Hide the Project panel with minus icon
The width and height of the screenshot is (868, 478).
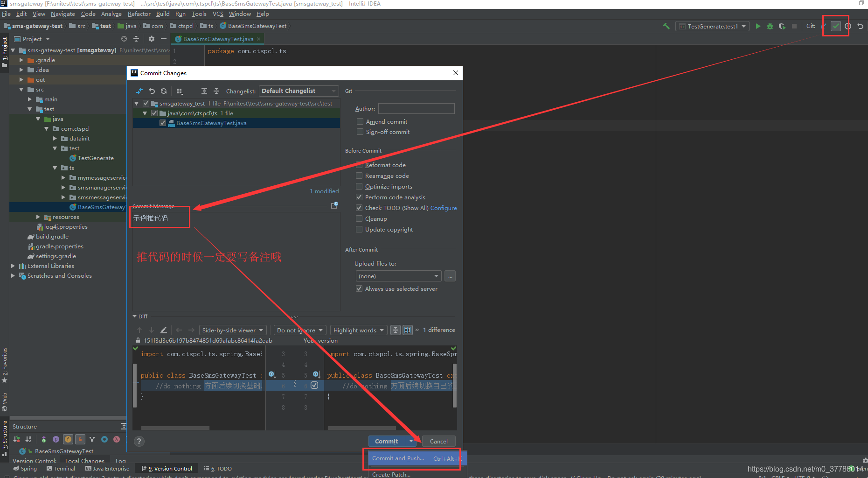pyautogui.click(x=164, y=39)
